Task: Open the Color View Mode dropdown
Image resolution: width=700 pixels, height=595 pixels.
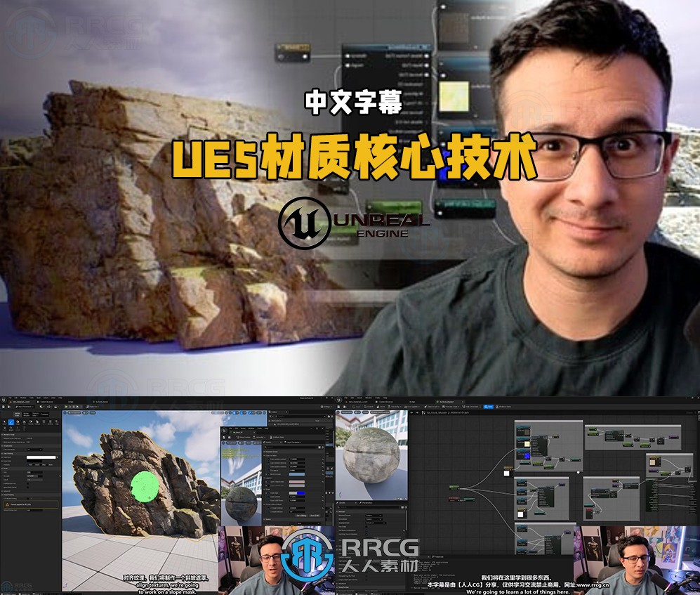Action: [34, 450]
